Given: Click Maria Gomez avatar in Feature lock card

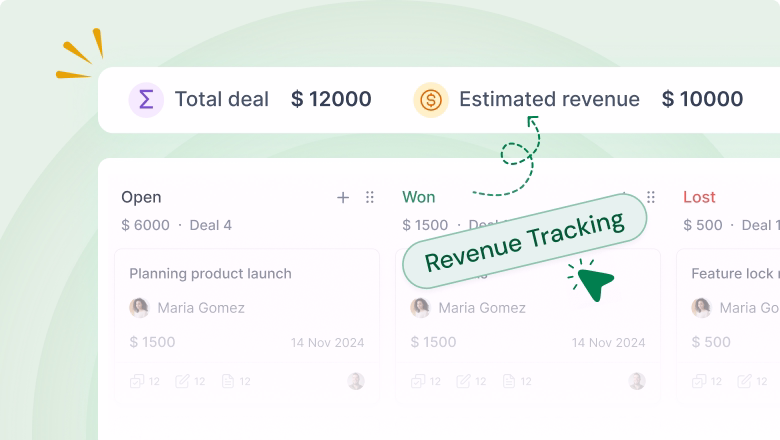Looking at the screenshot, I should tap(701, 308).
